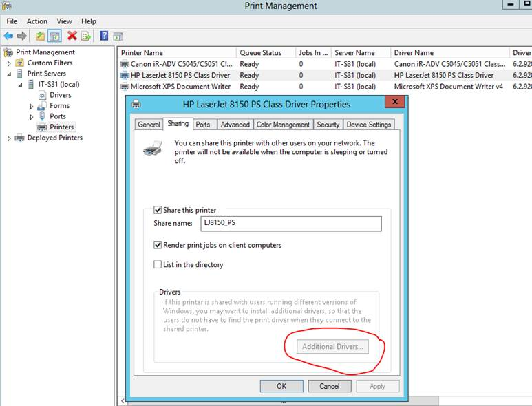Select IT-S31 (local) server node
532x406 pixels.
tap(58, 84)
